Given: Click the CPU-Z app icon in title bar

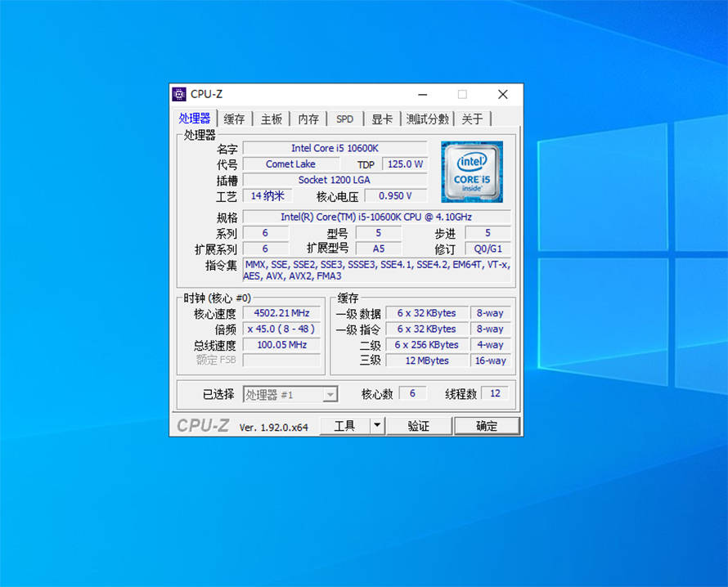Looking at the screenshot, I should [x=179, y=94].
